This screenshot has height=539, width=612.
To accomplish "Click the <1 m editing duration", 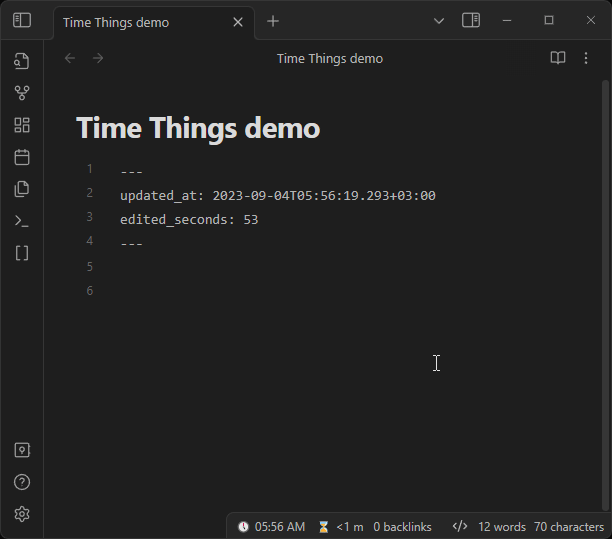I will [350, 527].
